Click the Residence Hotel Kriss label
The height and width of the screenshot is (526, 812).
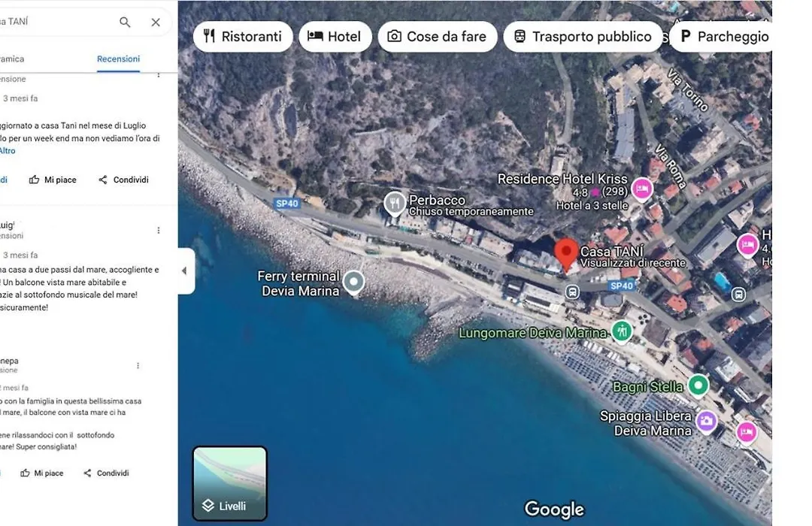pyautogui.click(x=562, y=179)
